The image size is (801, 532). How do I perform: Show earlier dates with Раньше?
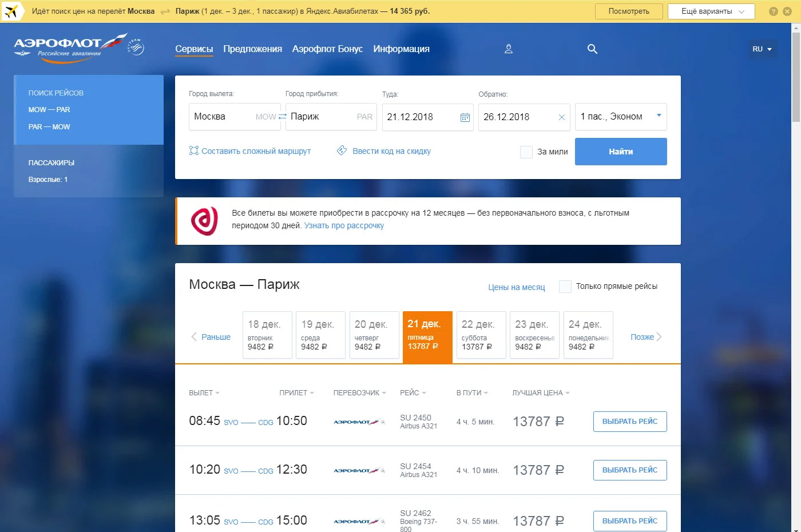[211, 337]
